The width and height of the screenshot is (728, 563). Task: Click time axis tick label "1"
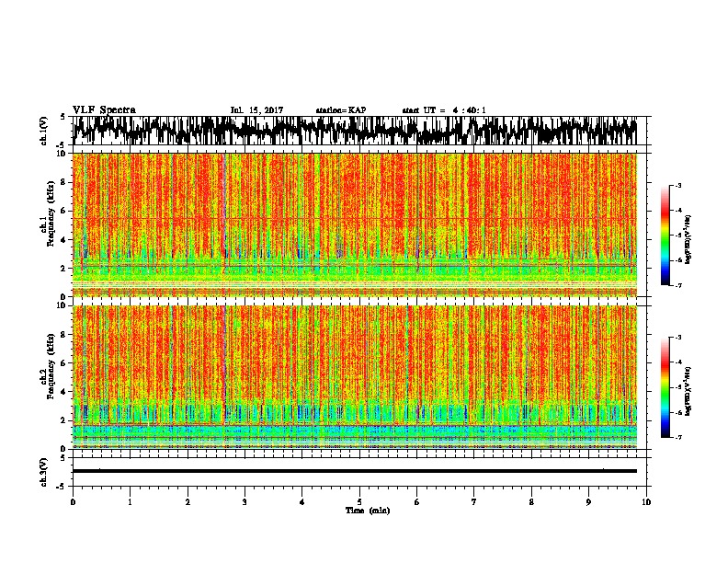[130, 501]
